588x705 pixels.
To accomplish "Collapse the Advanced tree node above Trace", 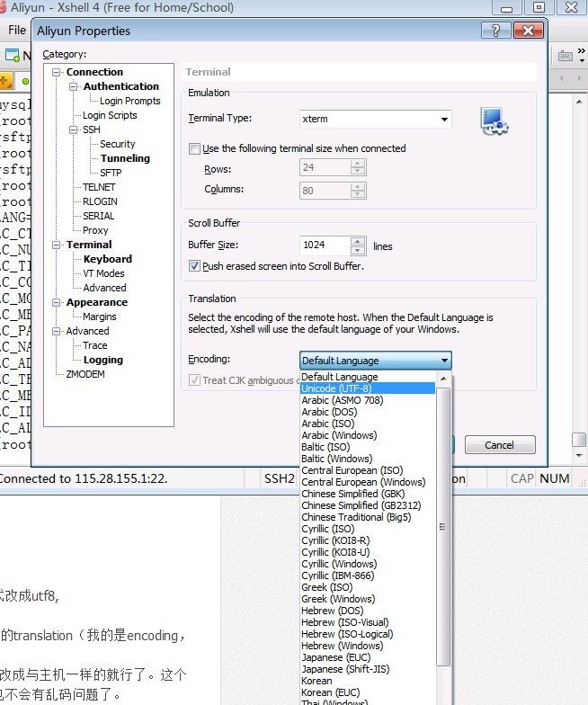I will [56, 331].
